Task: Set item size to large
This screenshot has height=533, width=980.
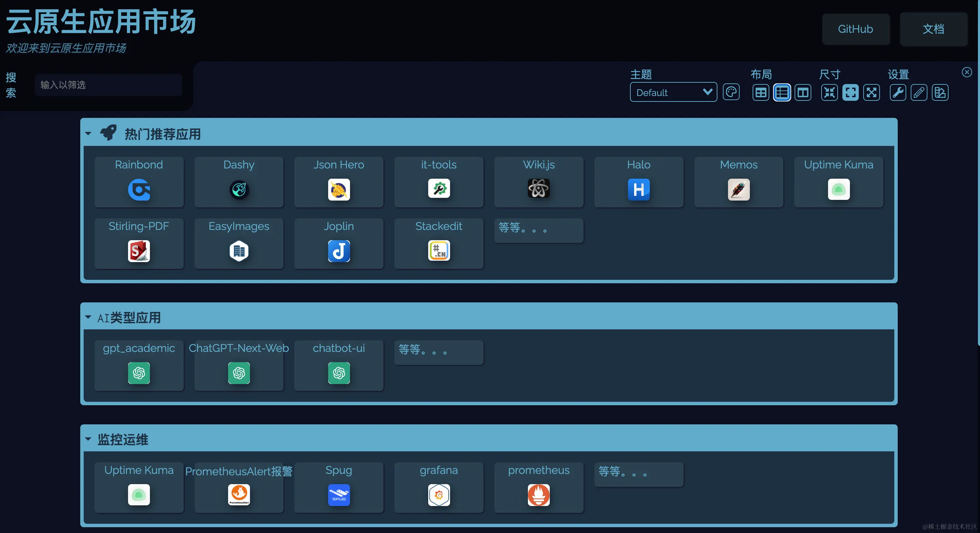Action: (871, 93)
